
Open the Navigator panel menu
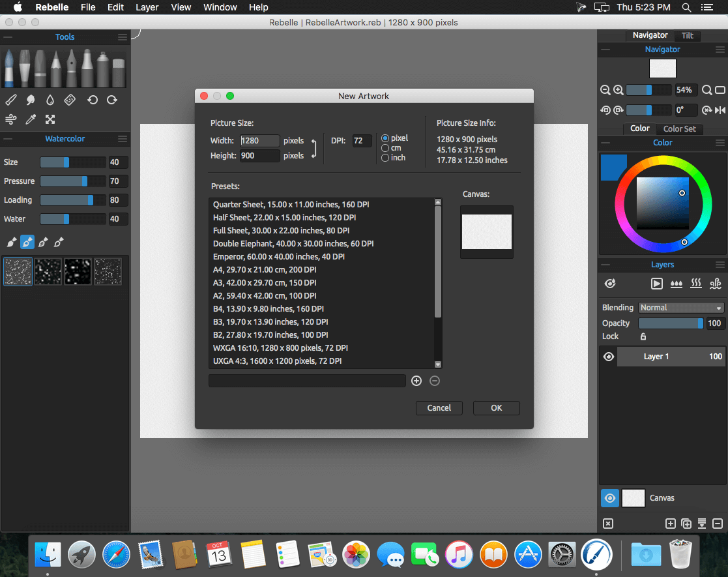pyautogui.click(x=720, y=50)
